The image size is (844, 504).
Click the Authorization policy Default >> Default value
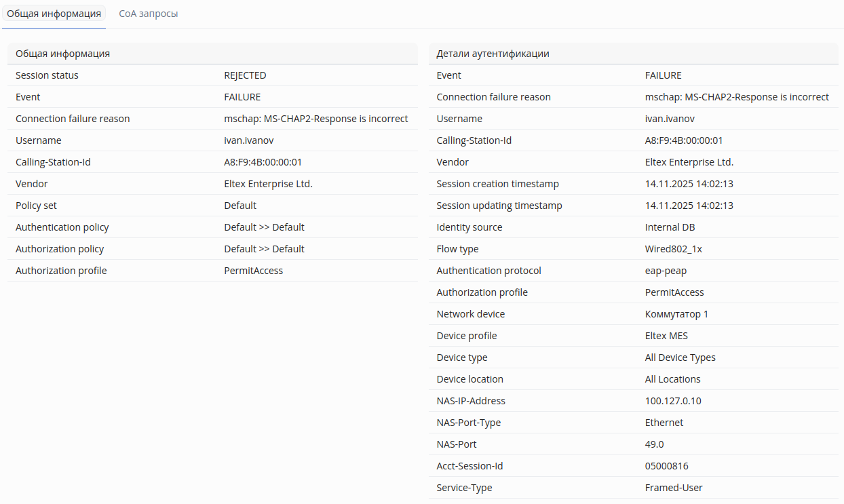click(x=264, y=249)
